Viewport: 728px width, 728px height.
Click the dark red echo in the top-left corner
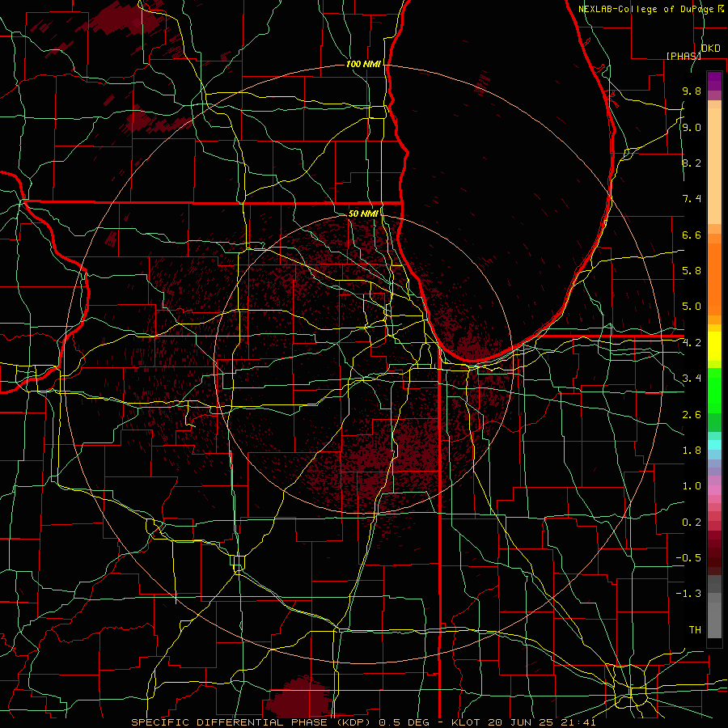(123, 19)
